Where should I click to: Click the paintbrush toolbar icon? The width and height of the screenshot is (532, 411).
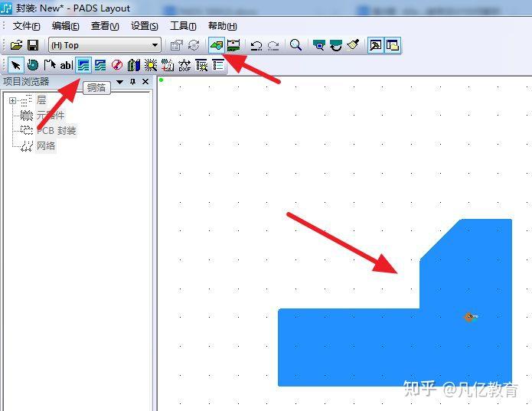[353, 45]
